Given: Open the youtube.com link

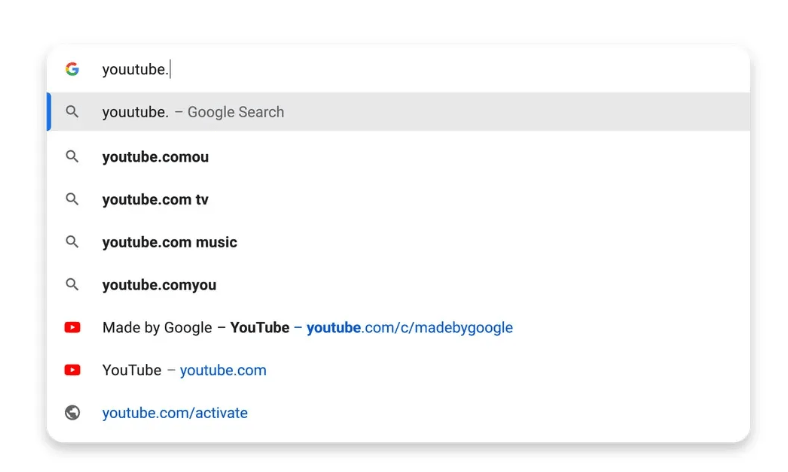Looking at the screenshot, I should 223,370.
